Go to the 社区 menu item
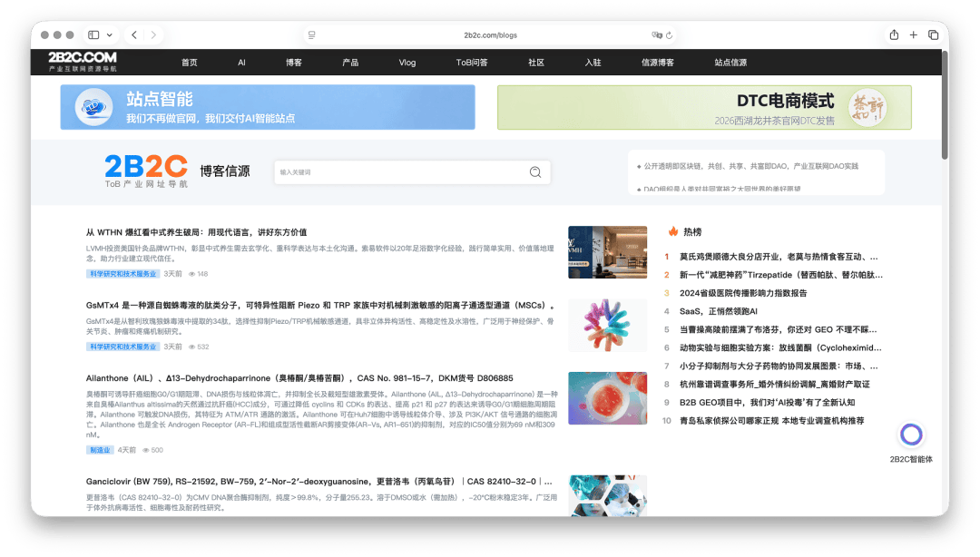 click(x=536, y=63)
